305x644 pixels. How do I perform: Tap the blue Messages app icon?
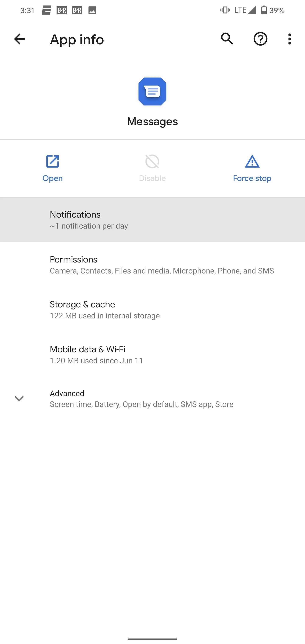[x=152, y=92]
